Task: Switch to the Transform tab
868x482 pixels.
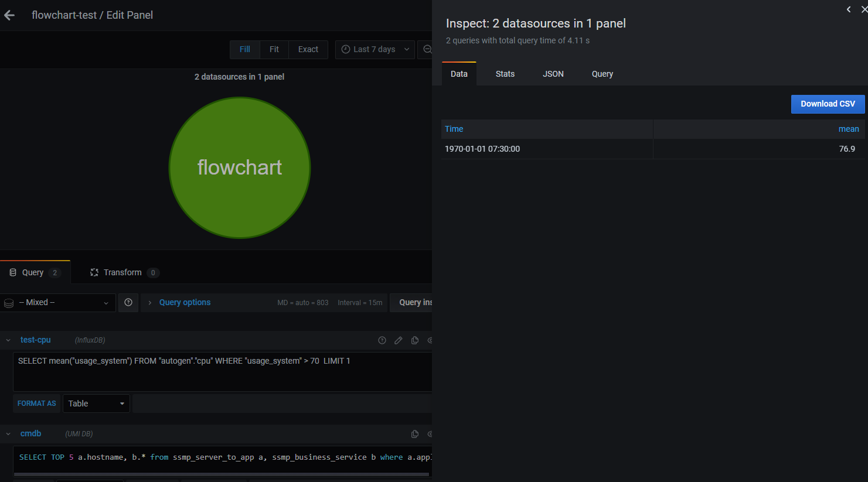Action: click(x=124, y=272)
